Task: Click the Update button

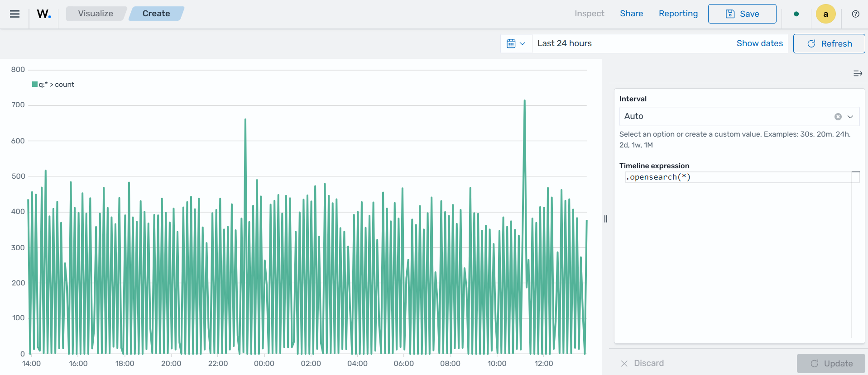Action: [831, 363]
